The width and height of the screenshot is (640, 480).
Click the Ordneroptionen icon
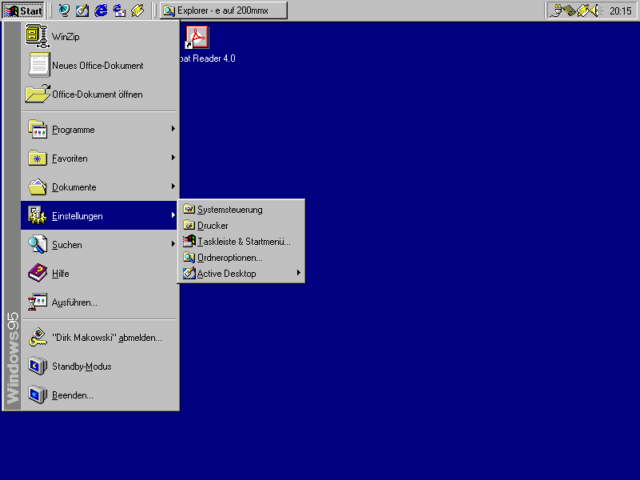point(189,257)
